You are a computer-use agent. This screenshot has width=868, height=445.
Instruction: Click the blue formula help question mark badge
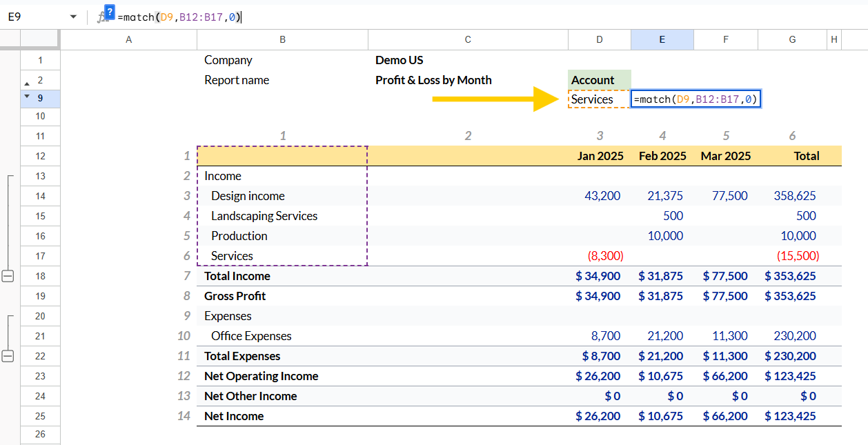(109, 12)
